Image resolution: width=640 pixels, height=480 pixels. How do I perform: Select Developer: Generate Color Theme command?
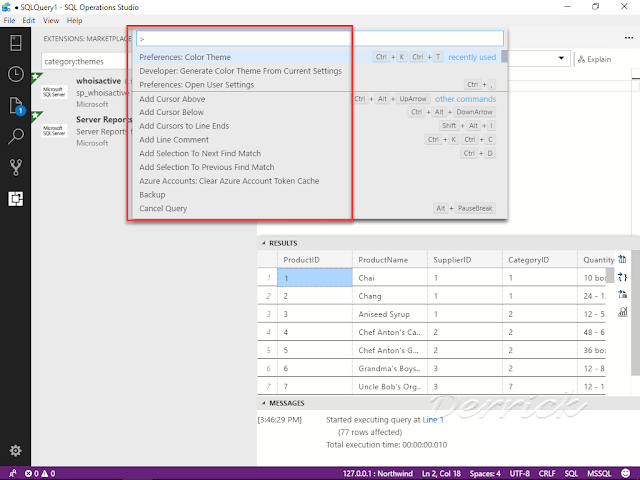(317, 71)
